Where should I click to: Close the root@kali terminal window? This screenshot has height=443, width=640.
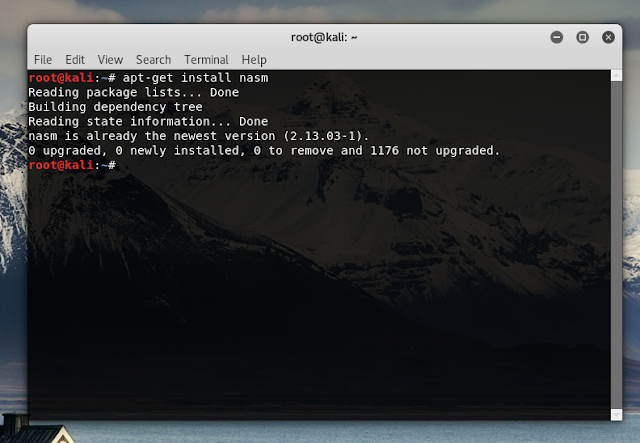(608, 38)
